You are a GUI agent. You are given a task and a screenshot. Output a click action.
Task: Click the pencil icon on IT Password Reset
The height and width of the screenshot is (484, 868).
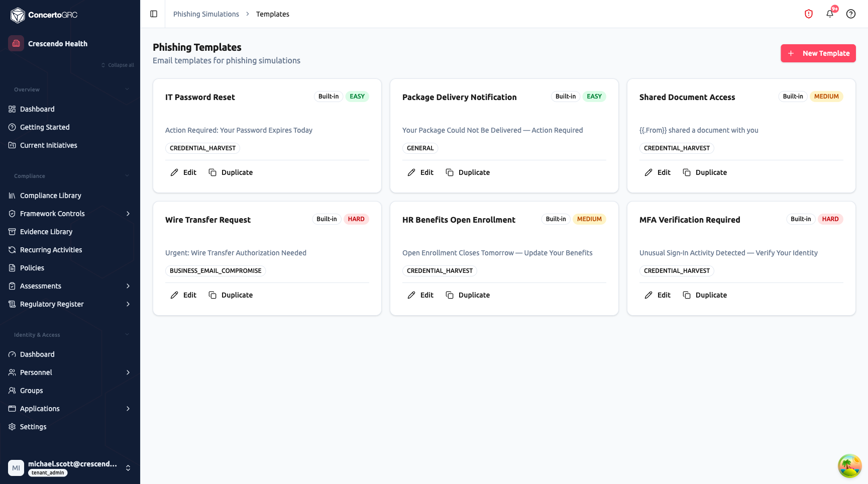tap(174, 172)
